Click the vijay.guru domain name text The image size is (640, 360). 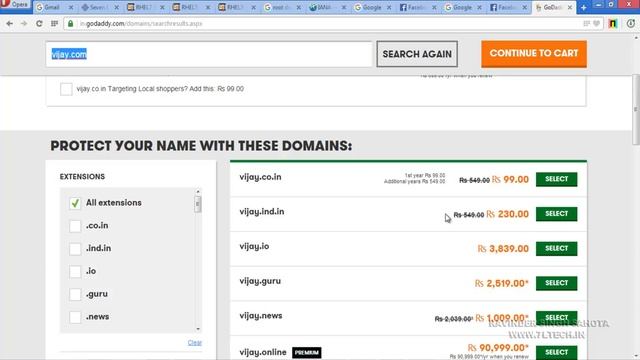(x=260, y=281)
